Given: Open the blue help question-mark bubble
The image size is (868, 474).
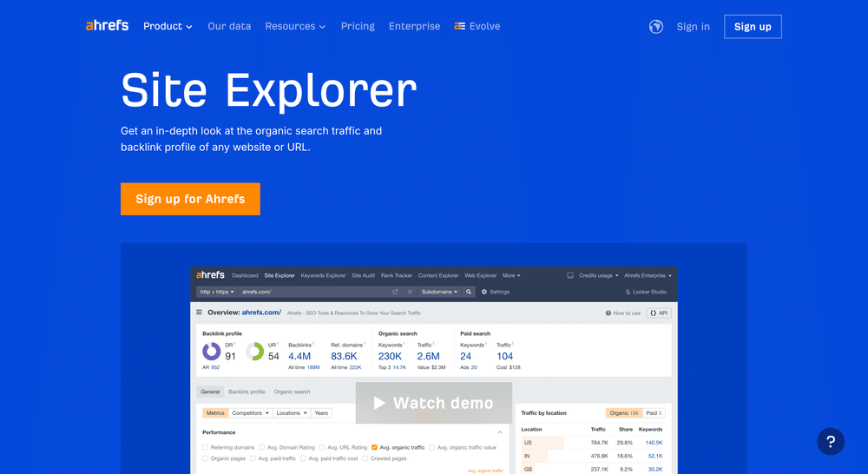Looking at the screenshot, I should (x=831, y=441).
